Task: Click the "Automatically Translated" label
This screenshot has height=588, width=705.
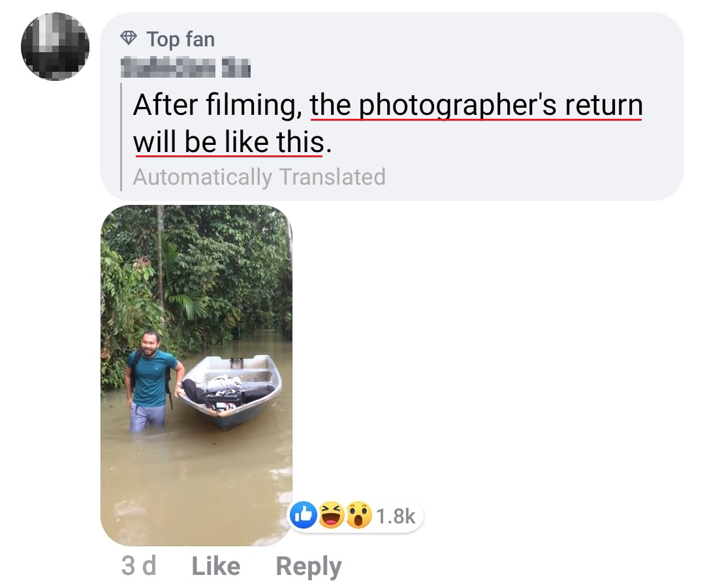Action: pos(259,177)
